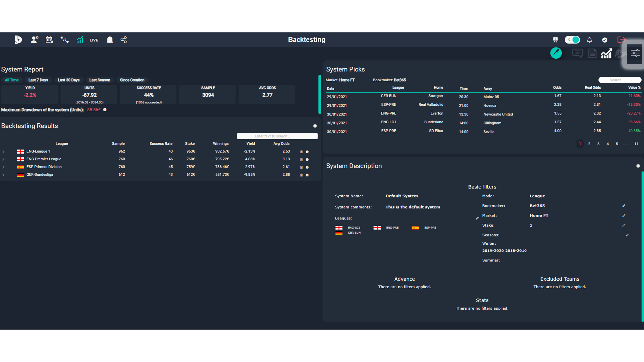Open the calendar fixtures icon
Viewport: 644px width, 362px height.
point(49,40)
